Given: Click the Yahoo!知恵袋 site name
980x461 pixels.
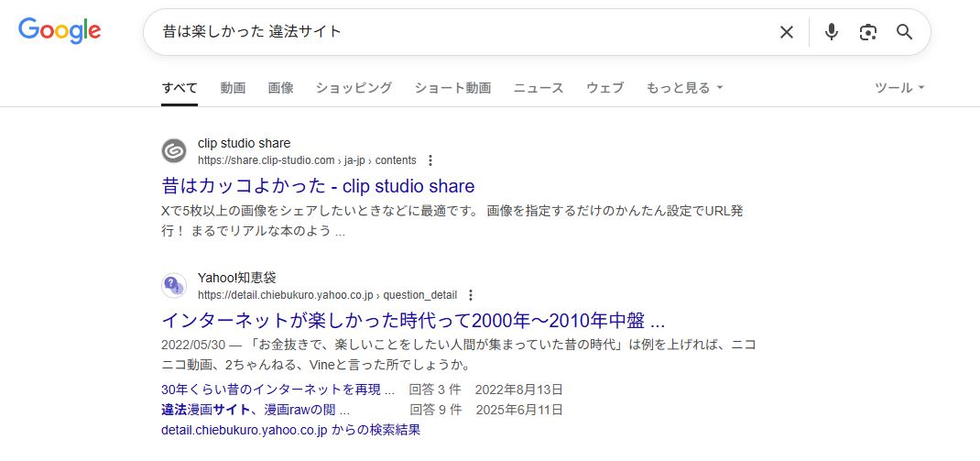Looking at the screenshot, I should coord(237,278).
